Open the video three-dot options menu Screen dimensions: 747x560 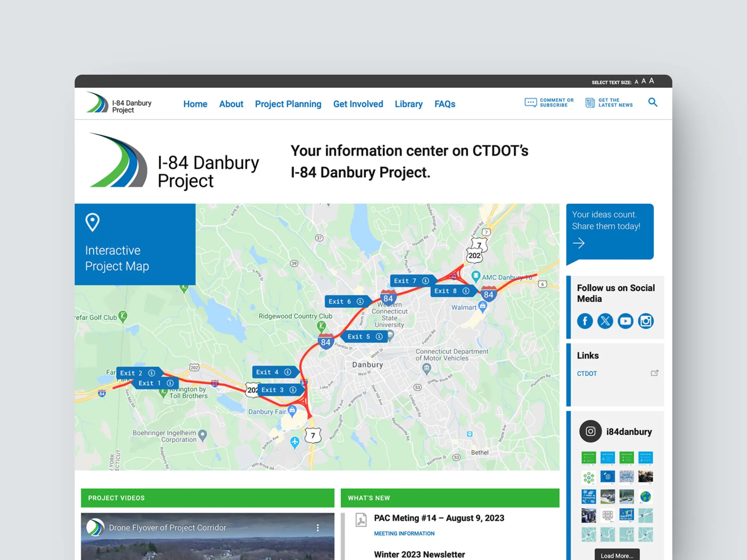317,528
